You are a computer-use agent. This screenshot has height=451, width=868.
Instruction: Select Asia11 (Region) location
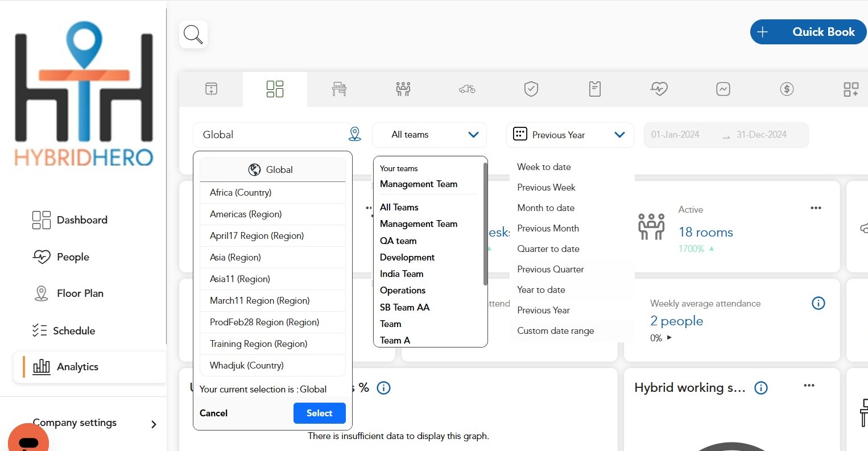(272, 279)
